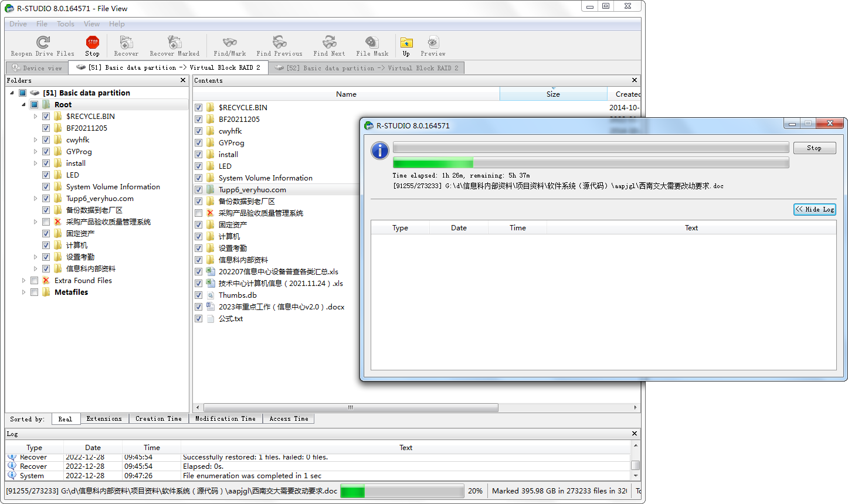Open Find/Mark binoculars tool
848x504 pixels.
coord(230,42)
